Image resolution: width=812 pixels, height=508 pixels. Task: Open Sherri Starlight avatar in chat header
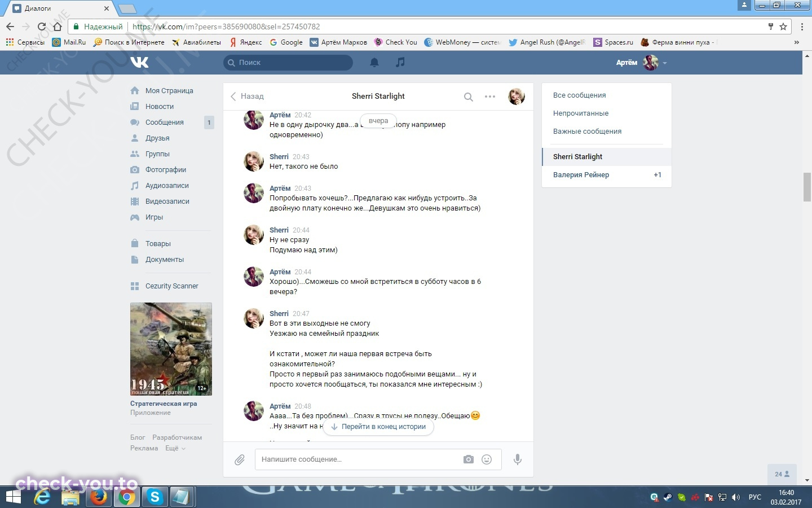click(517, 97)
